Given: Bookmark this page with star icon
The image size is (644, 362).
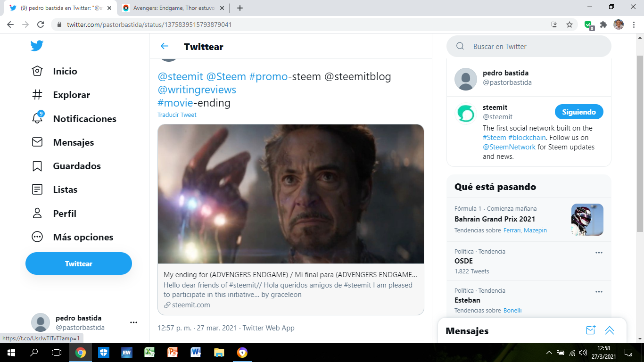Looking at the screenshot, I should pyautogui.click(x=570, y=25).
